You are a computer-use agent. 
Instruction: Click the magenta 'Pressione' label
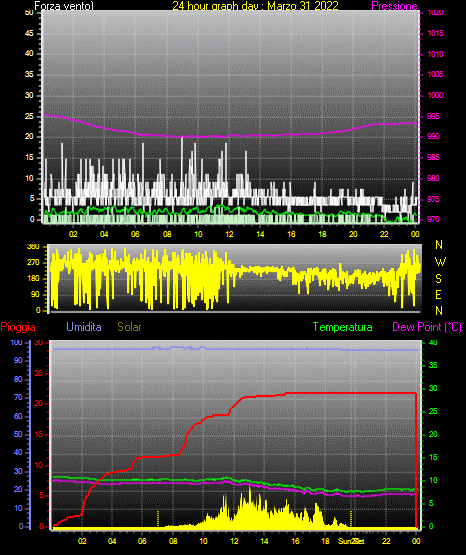(394, 6)
